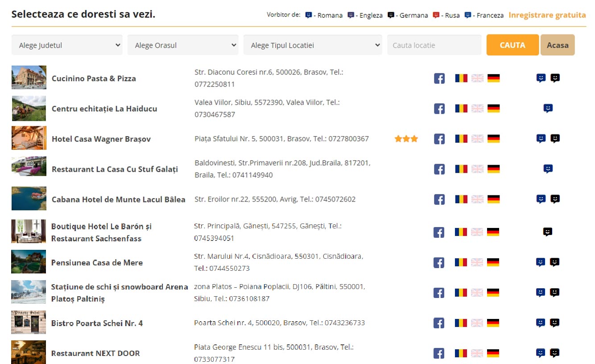The image size is (595, 364).
Task: Open Facebook page for Bistro Poarta Schei Nr. 4
Action: [x=439, y=323]
